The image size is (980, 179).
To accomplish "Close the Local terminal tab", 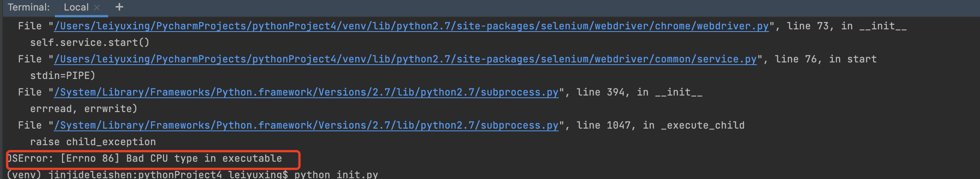I will (97, 7).
